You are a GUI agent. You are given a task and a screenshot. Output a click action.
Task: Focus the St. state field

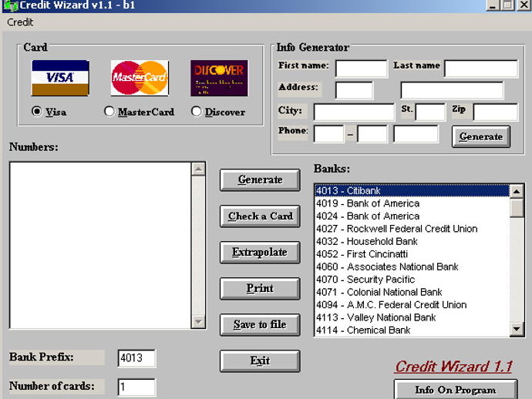[430, 112]
